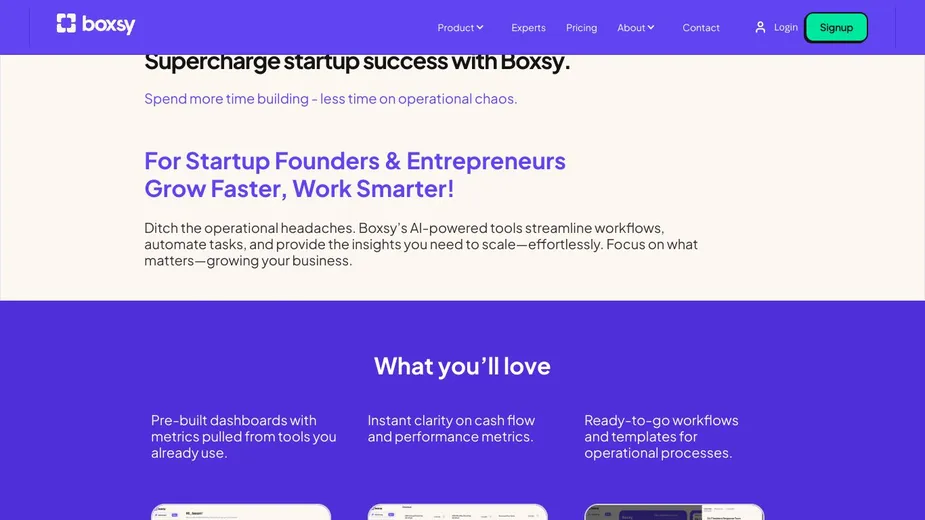The width and height of the screenshot is (925, 520).
Task: Click the 'Supercharge startup success with Boxsy' heading
Action: [x=357, y=62]
